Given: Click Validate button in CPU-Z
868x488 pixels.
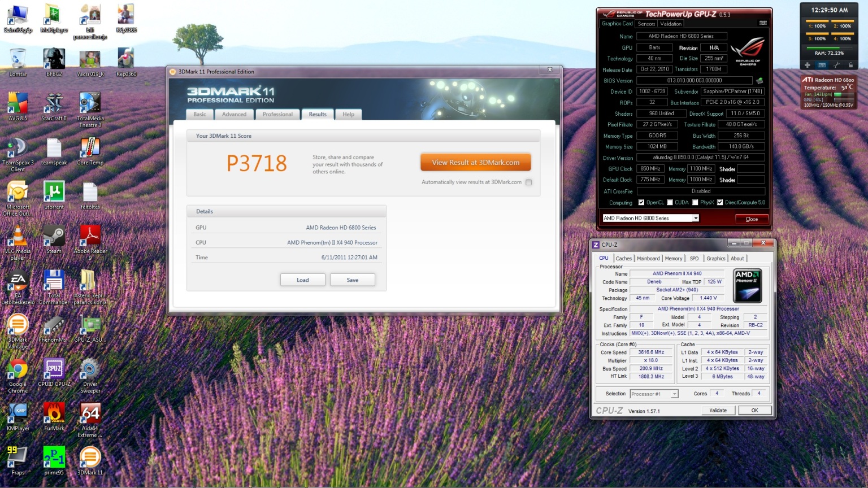Looking at the screenshot, I should pyautogui.click(x=718, y=411).
